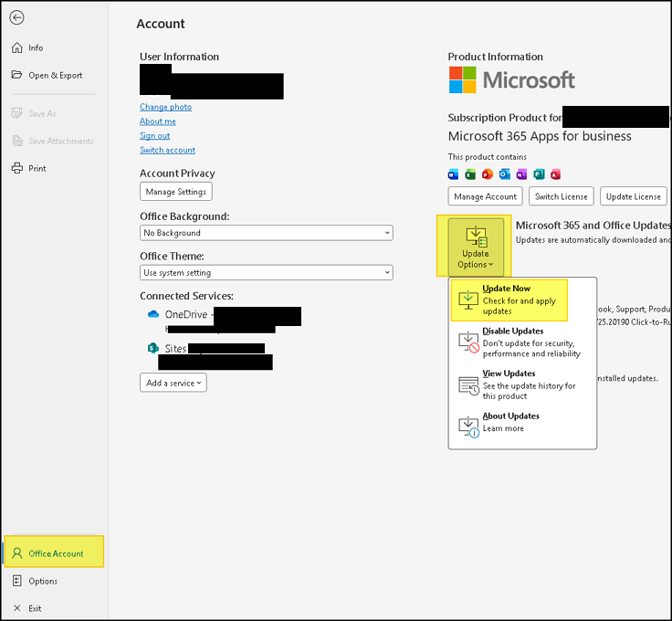Click the Outlook app icon
Screen dimensions: 672x621
(504, 174)
